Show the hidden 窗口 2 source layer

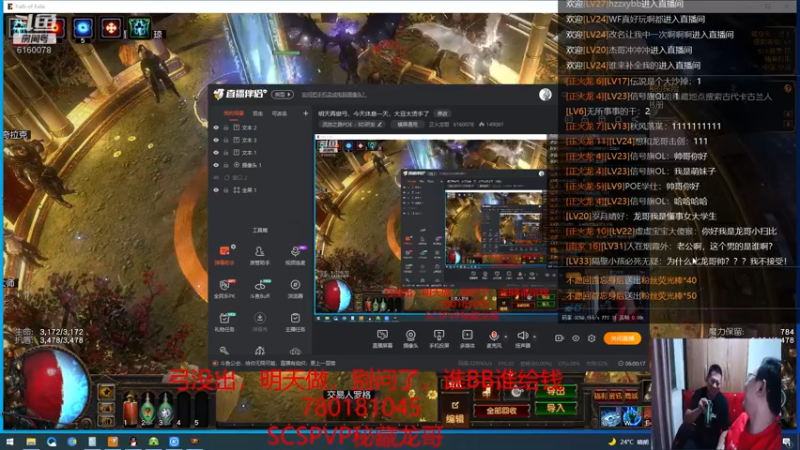[216, 178]
